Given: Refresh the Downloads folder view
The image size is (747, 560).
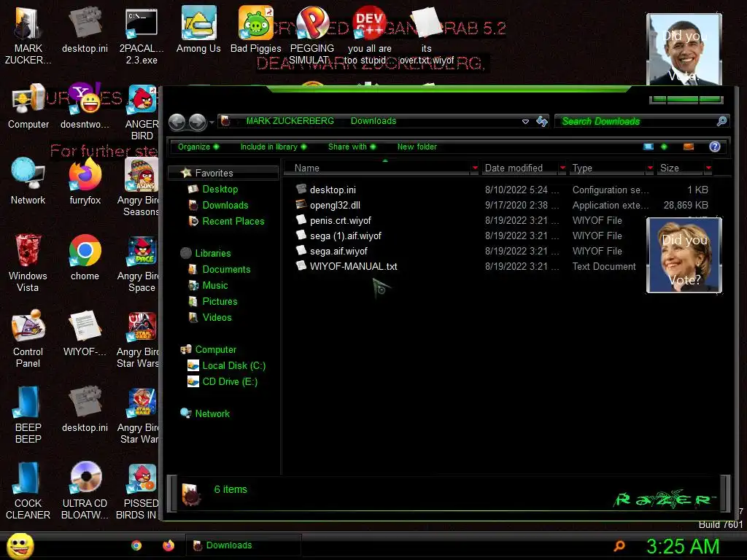Looking at the screenshot, I should point(542,121).
